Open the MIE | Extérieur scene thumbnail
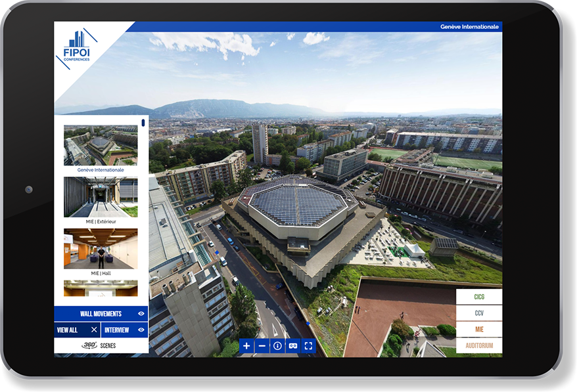577x392 pixels. (101, 197)
